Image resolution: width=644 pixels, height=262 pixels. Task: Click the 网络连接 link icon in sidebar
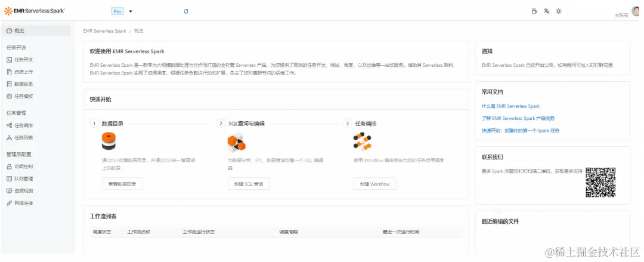pos(9,203)
